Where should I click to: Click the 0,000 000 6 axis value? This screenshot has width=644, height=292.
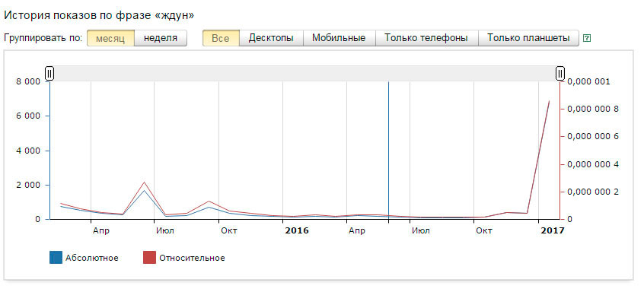point(594,137)
